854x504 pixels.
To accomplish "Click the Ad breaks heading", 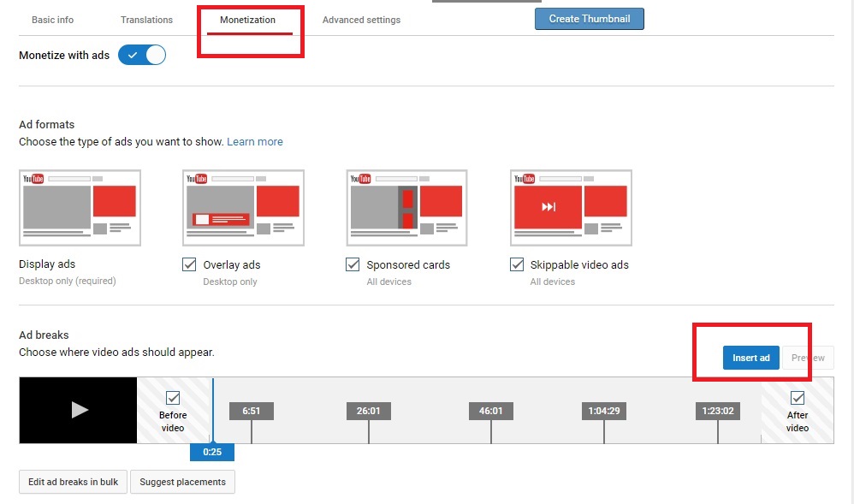I will click(44, 335).
